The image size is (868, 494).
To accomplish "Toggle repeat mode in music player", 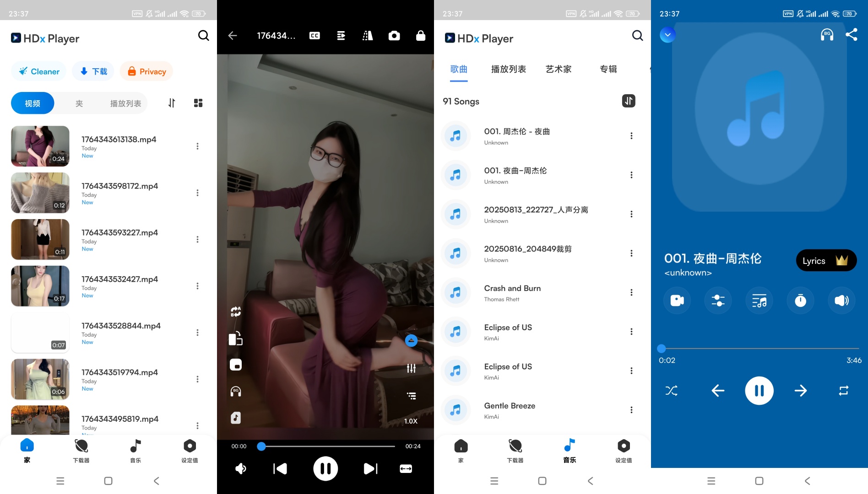I will click(843, 391).
